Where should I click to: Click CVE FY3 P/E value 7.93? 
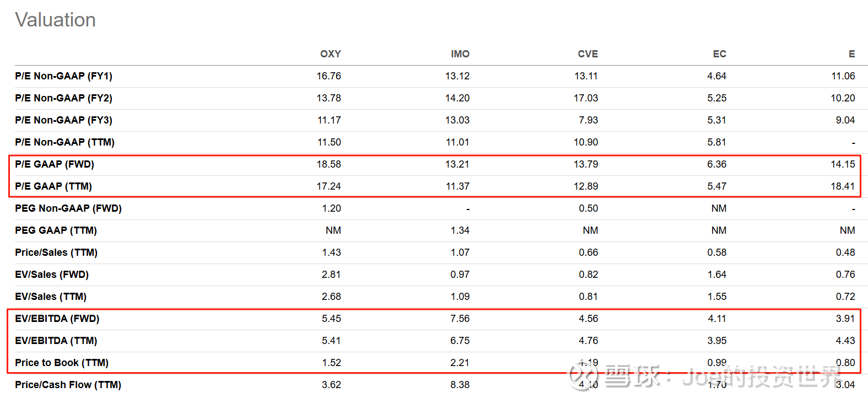(x=589, y=120)
